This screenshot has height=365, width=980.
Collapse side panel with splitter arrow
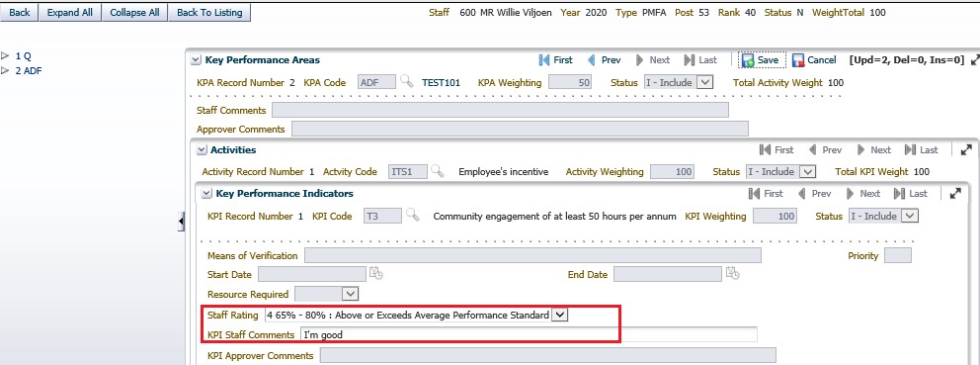(181, 221)
